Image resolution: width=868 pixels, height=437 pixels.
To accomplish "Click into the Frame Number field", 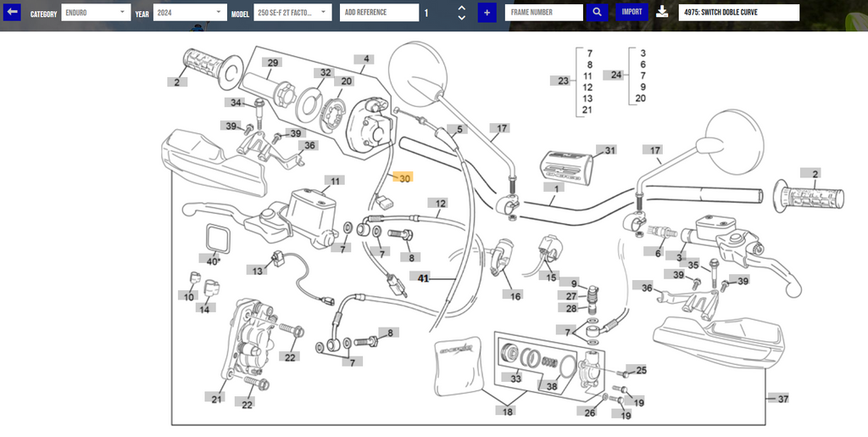I will pyautogui.click(x=543, y=13).
